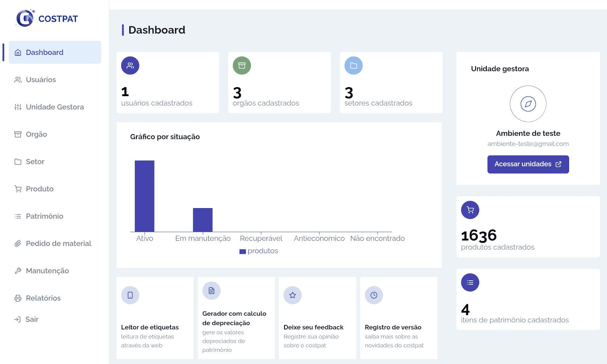
Task: Click the document icon for depreciation generator
Action: coord(211,291)
